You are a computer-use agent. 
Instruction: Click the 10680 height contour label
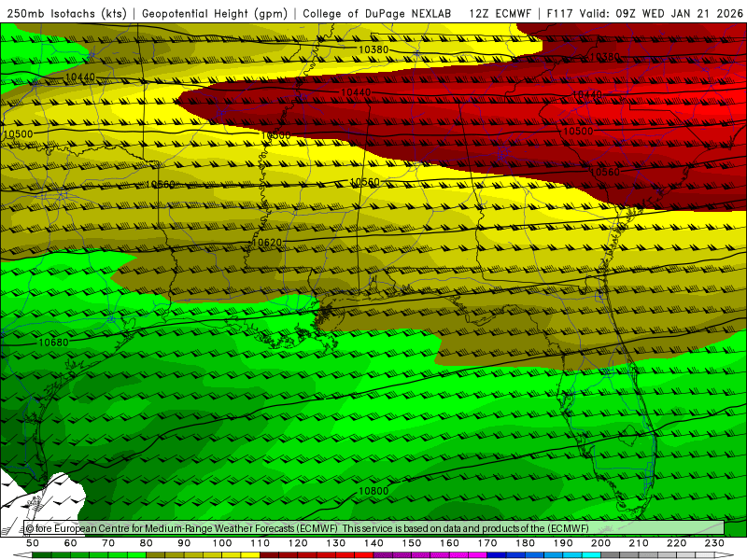pos(53,343)
